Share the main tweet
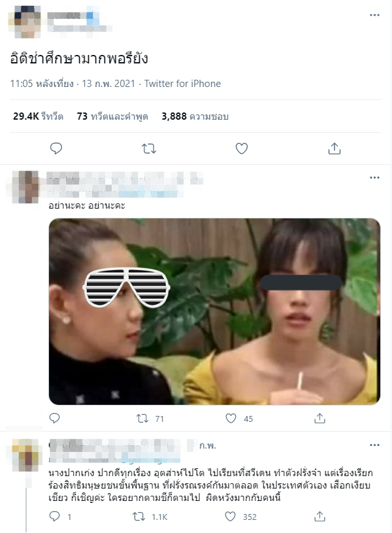Viewport: 392px width, 533px height. click(335, 148)
